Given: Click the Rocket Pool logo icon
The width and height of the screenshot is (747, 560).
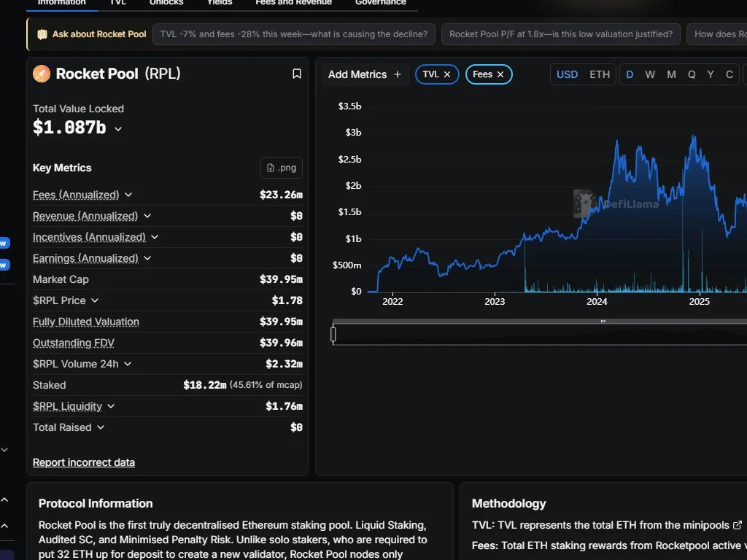Looking at the screenshot, I should click(42, 74).
